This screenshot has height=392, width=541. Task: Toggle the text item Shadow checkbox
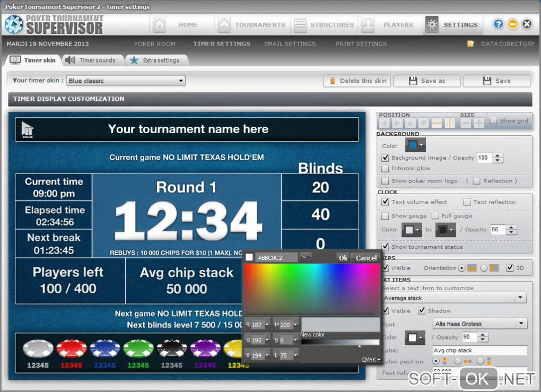click(422, 310)
